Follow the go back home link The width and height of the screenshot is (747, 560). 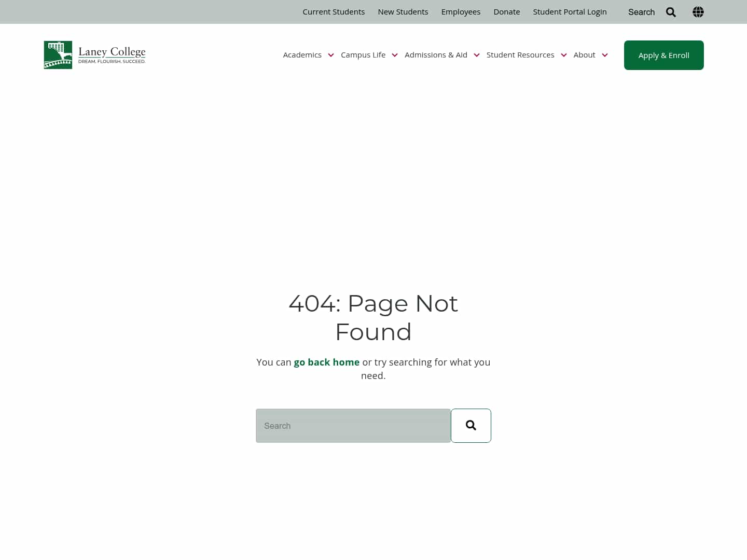(326, 362)
